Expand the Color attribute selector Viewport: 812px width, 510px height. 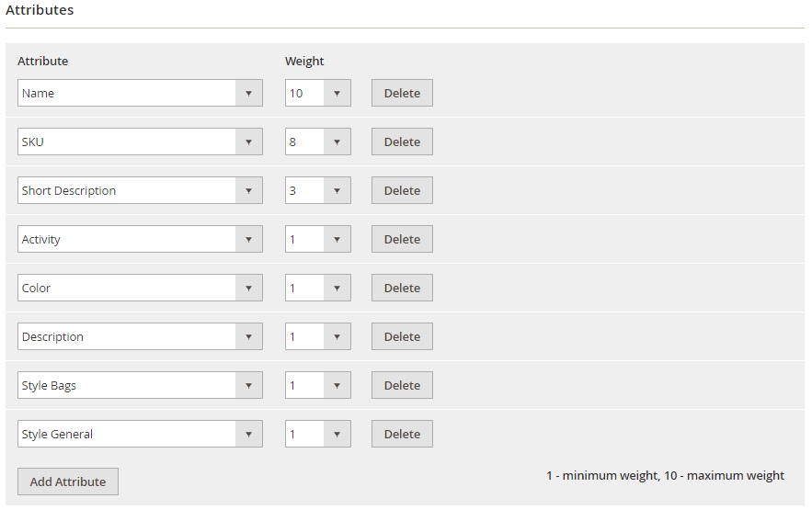140,288
